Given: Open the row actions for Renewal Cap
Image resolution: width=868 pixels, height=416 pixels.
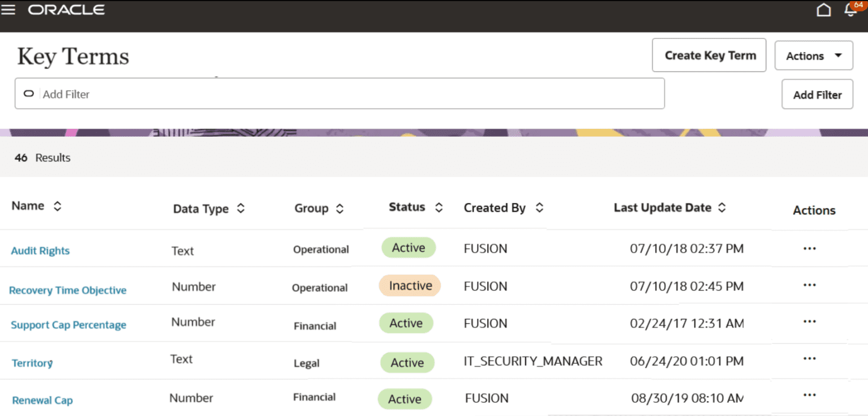Looking at the screenshot, I should coord(809,395).
